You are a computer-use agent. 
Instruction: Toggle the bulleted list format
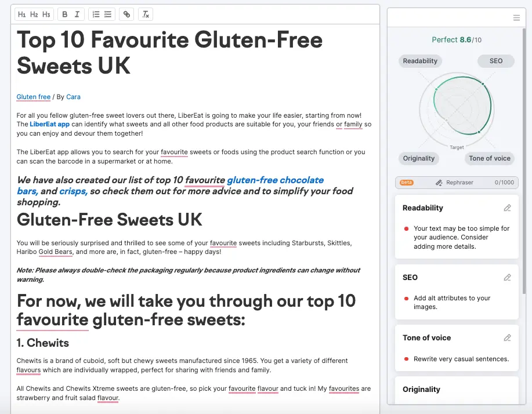click(108, 14)
